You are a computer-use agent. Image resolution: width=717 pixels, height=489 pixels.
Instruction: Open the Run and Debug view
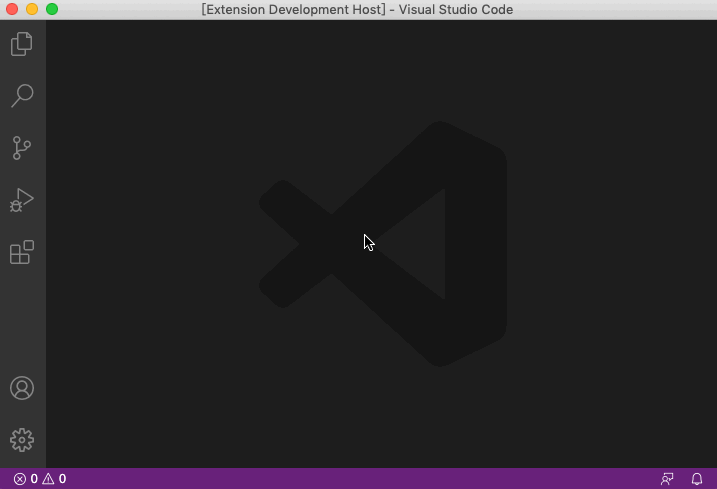click(x=21, y=200)
